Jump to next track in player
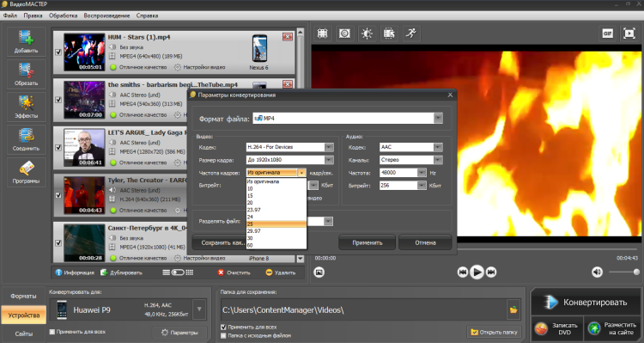 point(491,273)
